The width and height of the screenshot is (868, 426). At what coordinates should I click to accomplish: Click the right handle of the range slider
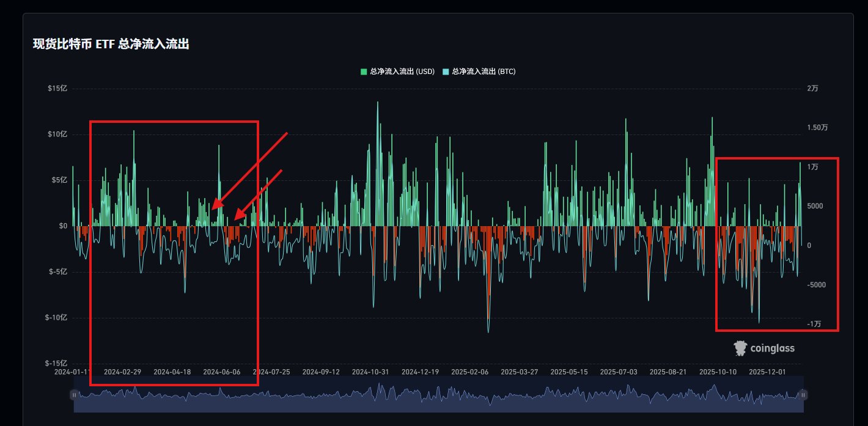[804, 395]
